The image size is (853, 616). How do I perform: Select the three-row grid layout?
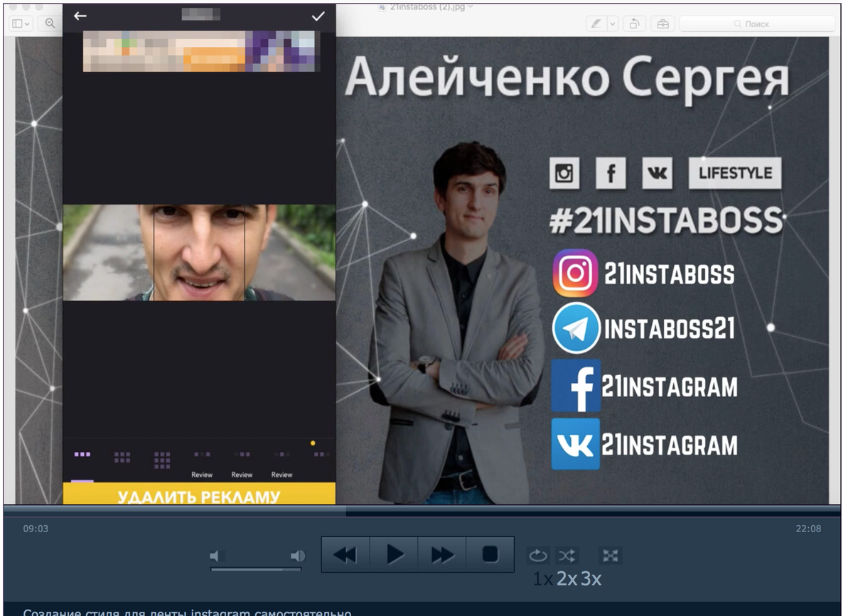pos(162,460)
